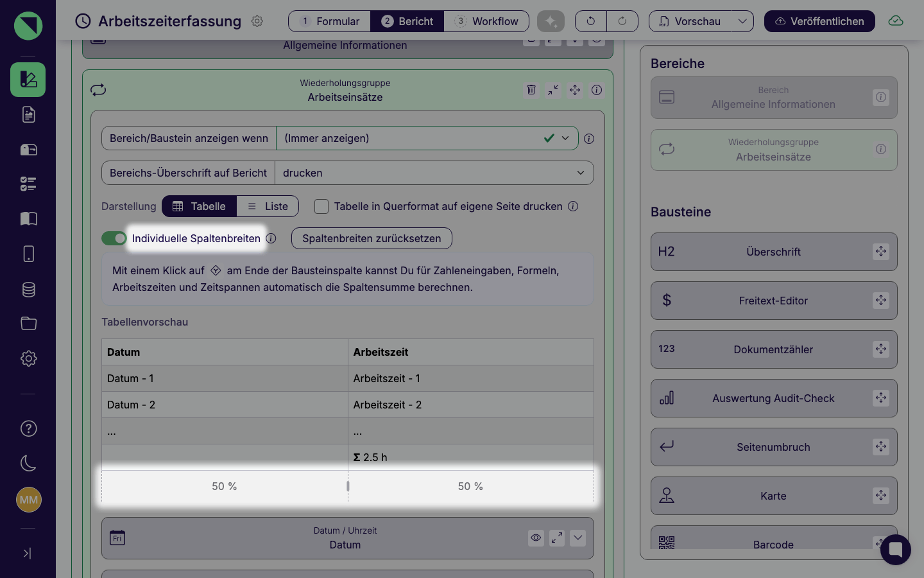Open the documents icon in sidebar

pos(28,114)
